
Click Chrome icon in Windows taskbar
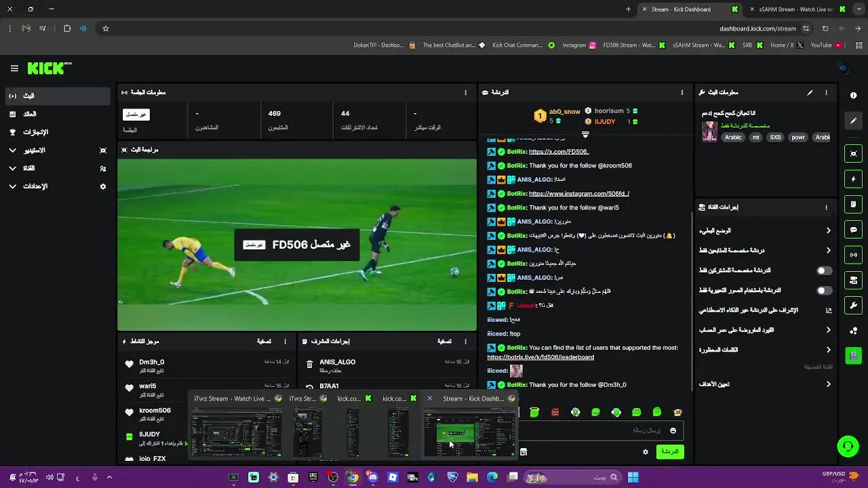point(353,477)
